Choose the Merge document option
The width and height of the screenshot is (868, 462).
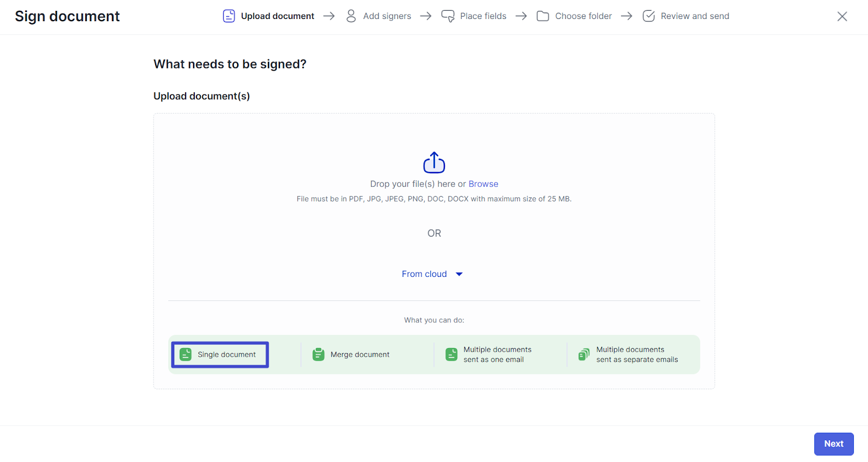360,355
